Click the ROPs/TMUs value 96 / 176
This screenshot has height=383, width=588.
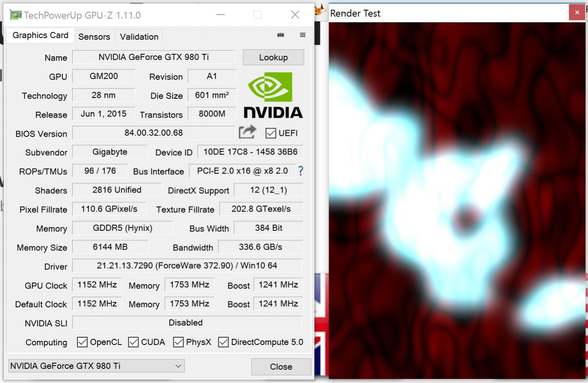(x=100, y=171)
